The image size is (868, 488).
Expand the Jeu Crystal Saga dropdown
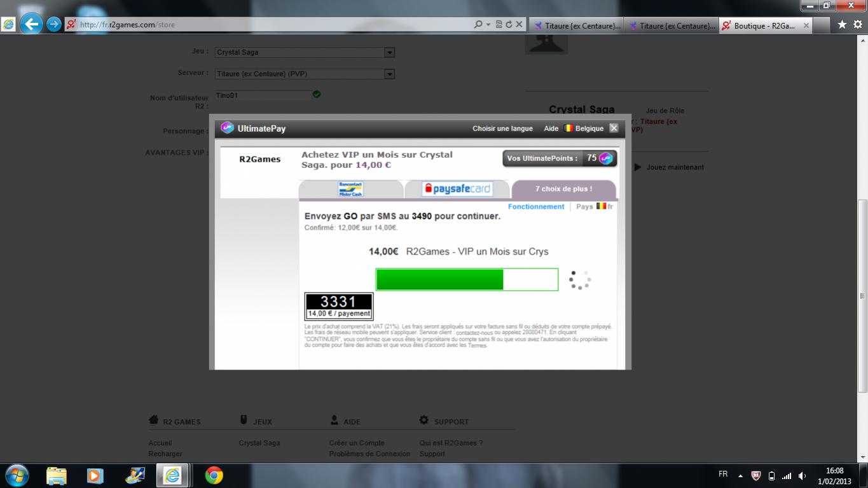coord(389,52)
